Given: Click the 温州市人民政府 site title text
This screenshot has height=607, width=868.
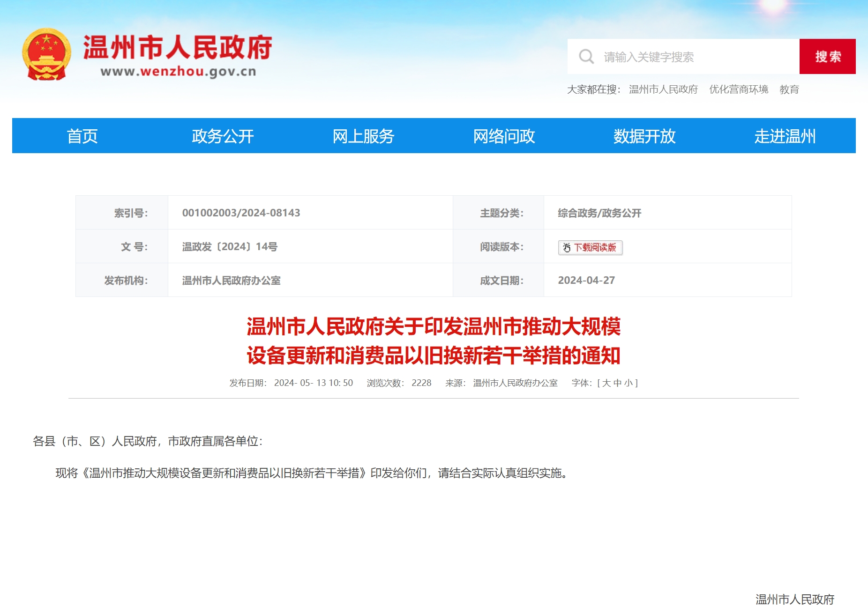Looking at the screenshot, I should pos(178,48).
